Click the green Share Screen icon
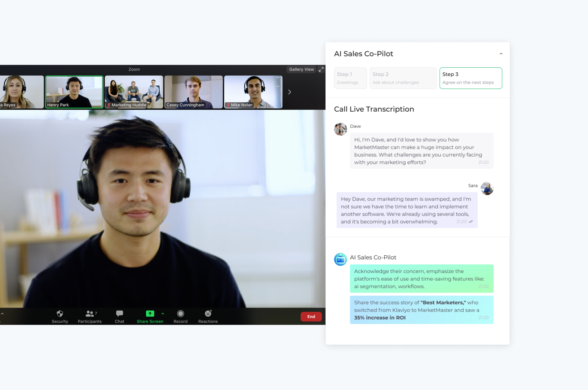588x390 pixels. [150, 314]
